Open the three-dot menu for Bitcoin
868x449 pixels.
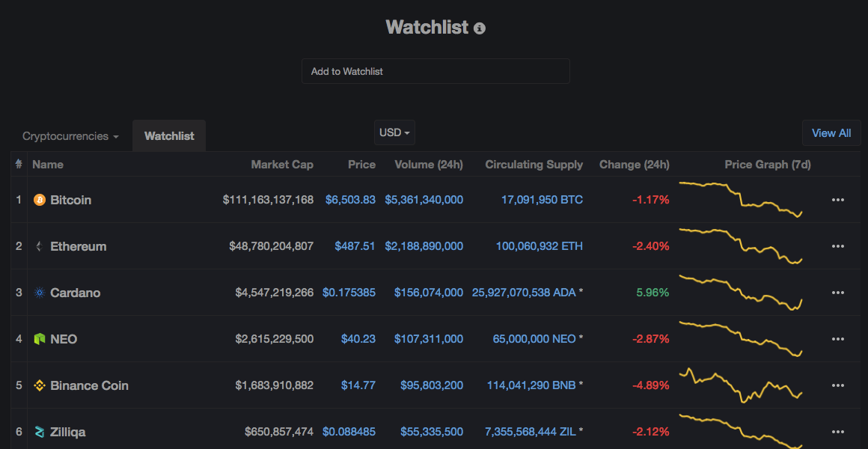click(837, 200)
